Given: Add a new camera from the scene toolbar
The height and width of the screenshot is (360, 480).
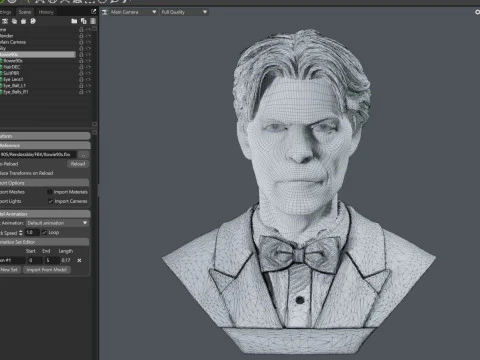Looking at the screenshot, I should [5, 21].
